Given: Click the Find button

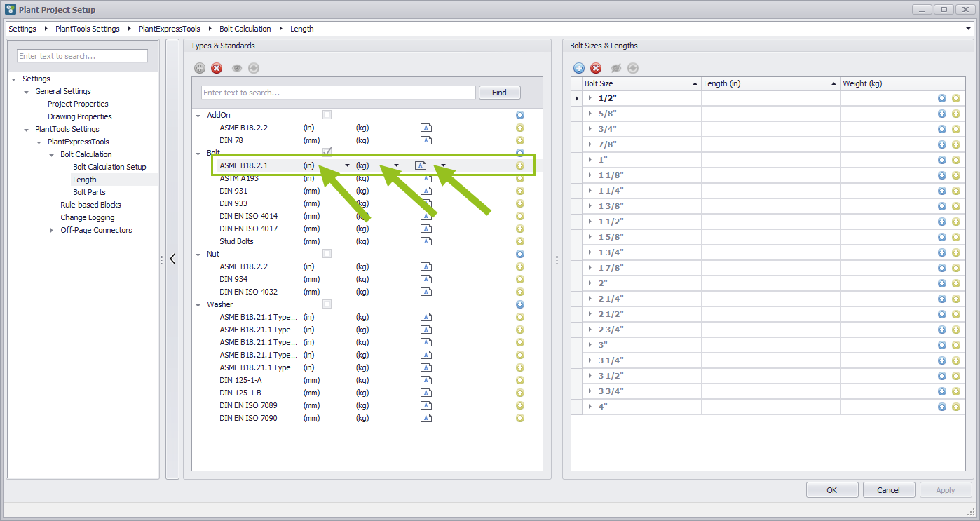Looking at the screenshot, I should pos(499,93).
